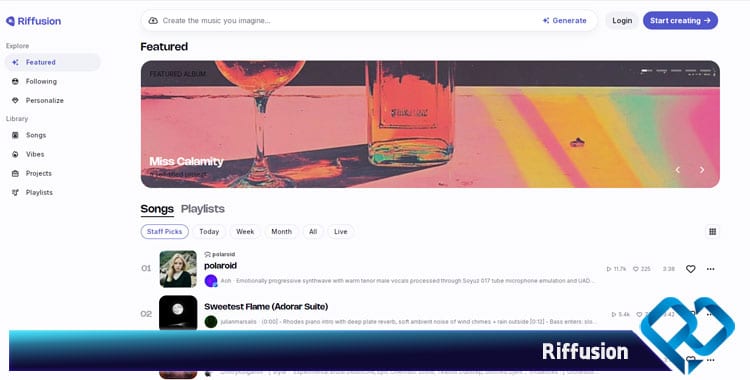Like the polaroid song with heart icon

click(x=690, y=269)
